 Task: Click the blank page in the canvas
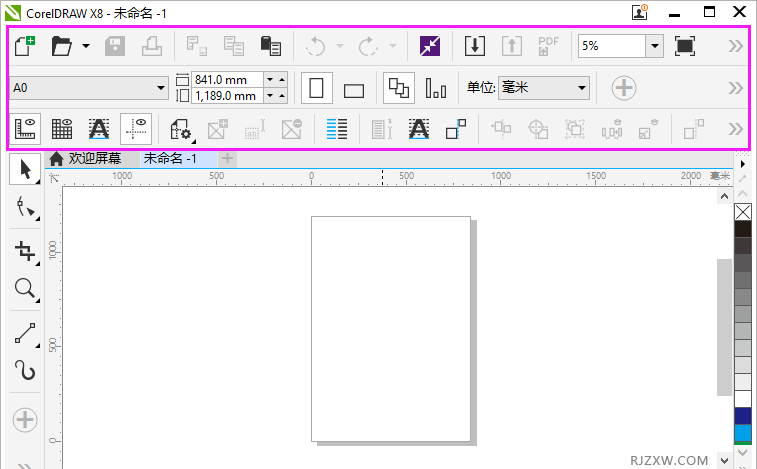[391, 329]
